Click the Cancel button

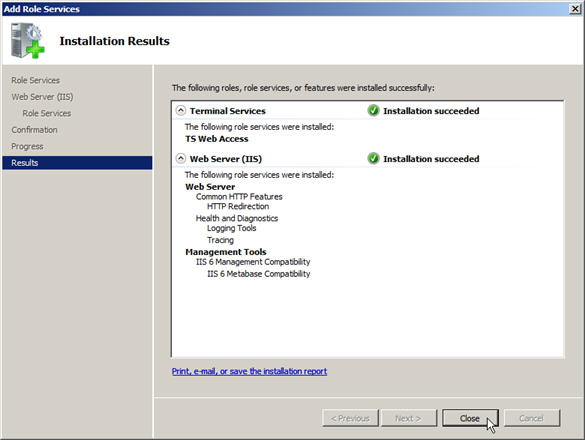point(532,418)
